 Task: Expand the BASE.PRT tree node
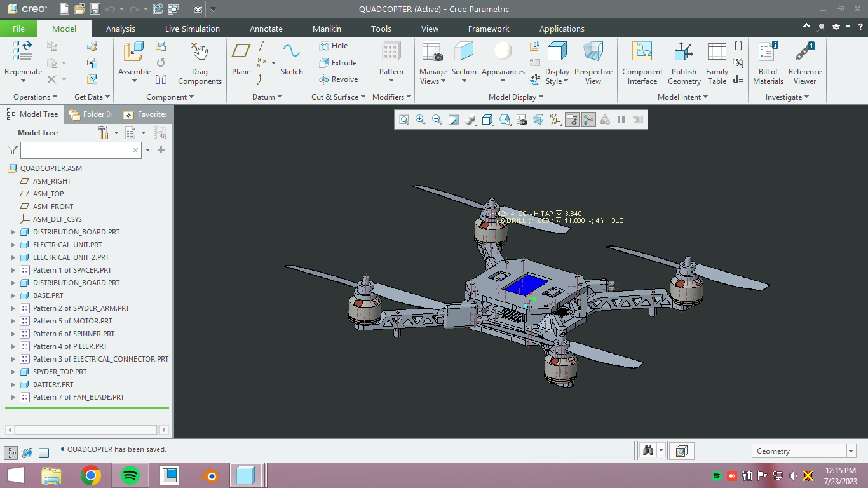click(13, 295)
